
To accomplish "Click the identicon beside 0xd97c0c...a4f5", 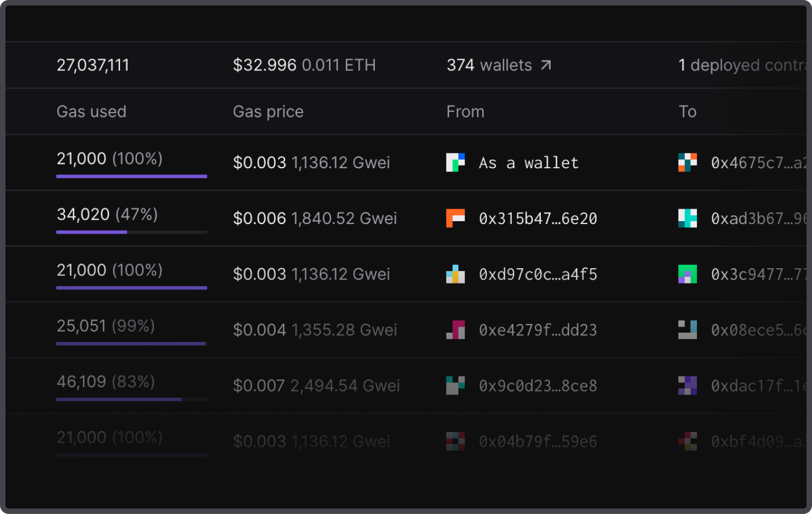I will point(455,274).
